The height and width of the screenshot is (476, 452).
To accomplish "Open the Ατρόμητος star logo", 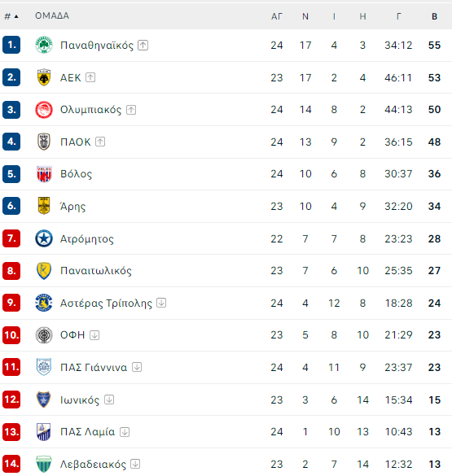I will tap(44, 238).
